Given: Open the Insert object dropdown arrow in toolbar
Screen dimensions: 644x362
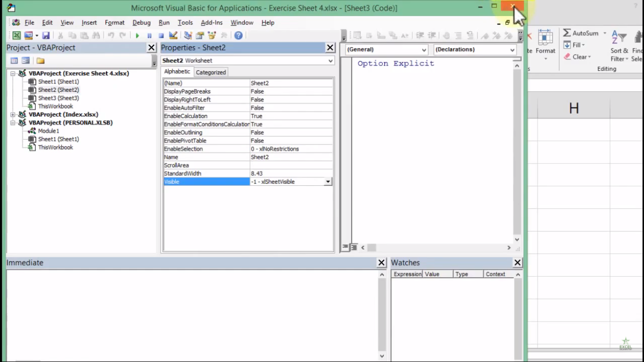Looking at the screenshot, I should tap(37, 35).
